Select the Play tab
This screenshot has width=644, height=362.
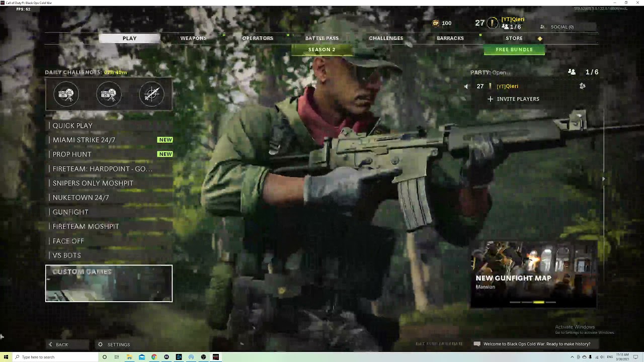[129, 38]
